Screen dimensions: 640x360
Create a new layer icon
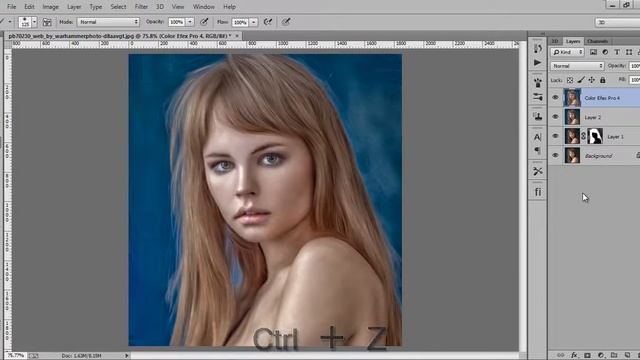(627, 355)
